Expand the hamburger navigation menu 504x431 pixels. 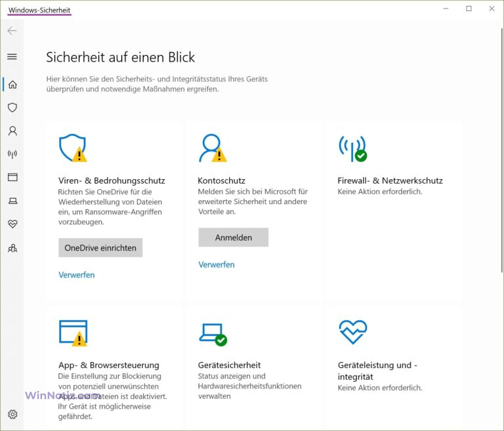pos(12,57)
